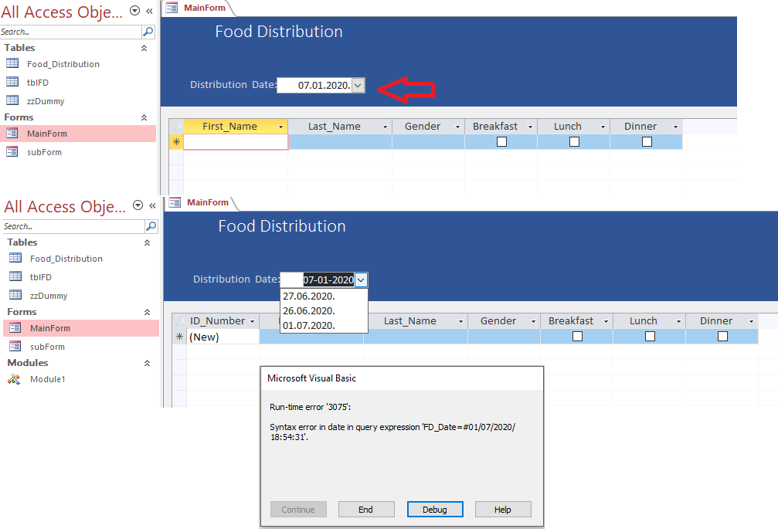Toggle Lunch checkbox in upper subform
Viewport: 778px width, 532px height.
click(x=574, y=142)
